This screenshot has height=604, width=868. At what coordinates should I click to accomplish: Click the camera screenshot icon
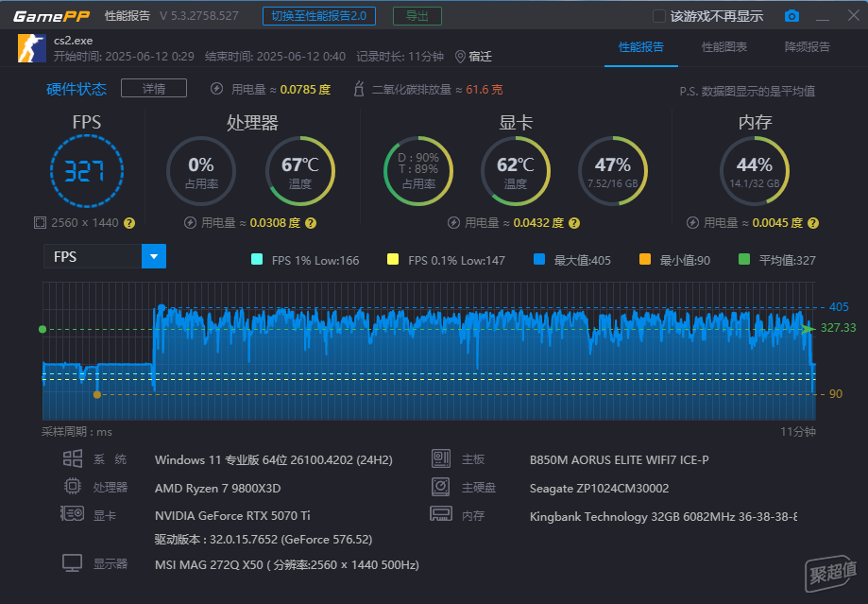791,16
